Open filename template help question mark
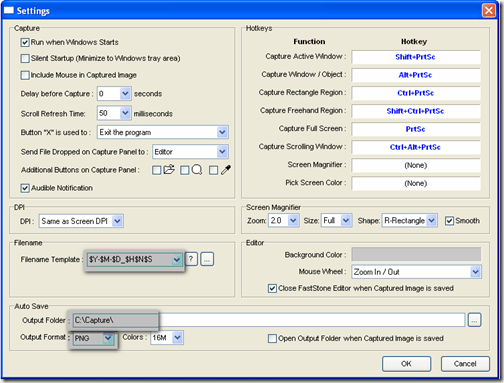Viewport: 504px width, 383px height. 191,259
